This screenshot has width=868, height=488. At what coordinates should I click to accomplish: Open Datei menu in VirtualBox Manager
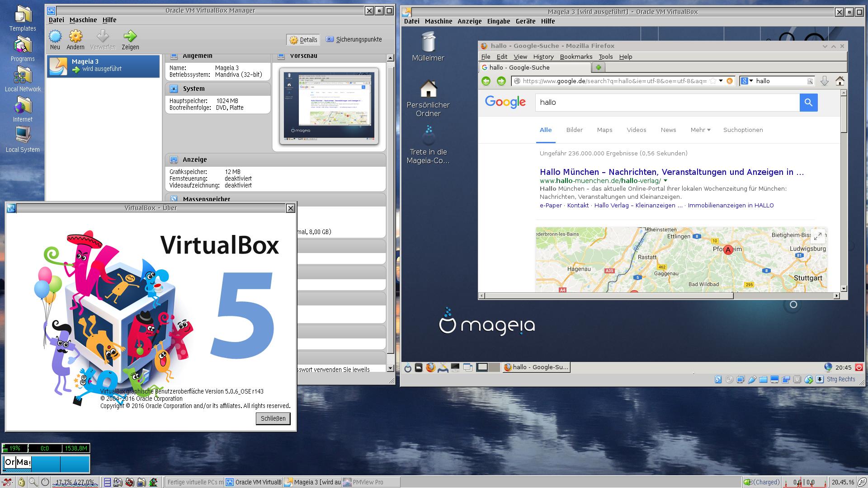(56, 20)
